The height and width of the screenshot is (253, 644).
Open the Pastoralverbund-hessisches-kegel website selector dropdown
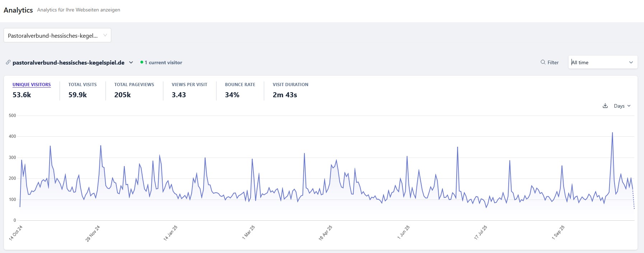(x=57, y=36)
